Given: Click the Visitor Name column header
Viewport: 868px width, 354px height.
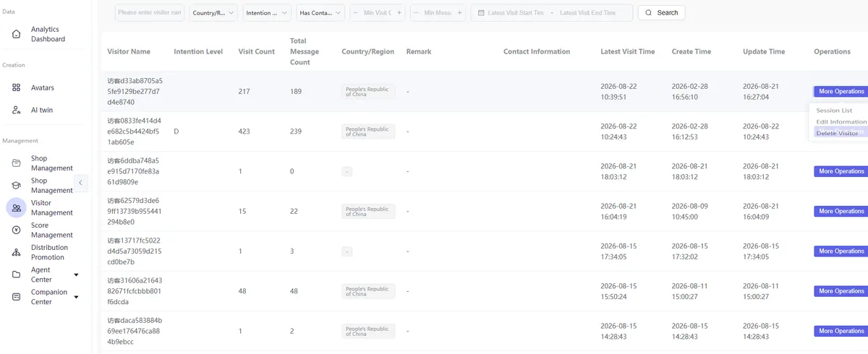Looking at the screenshot, I should [x=129, y=52].
